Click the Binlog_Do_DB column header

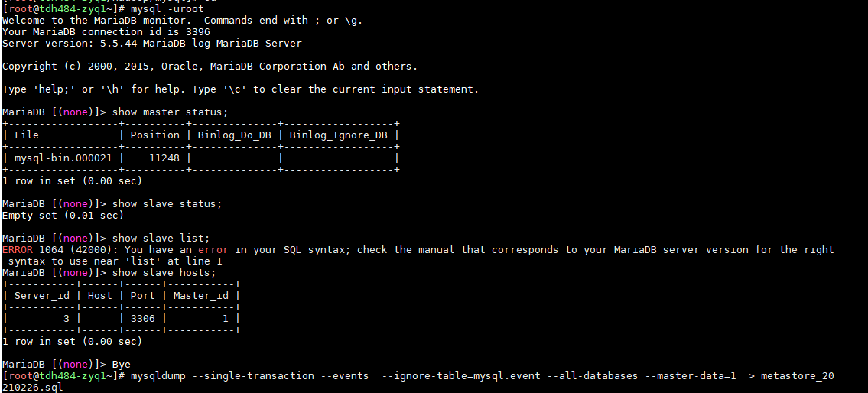(x=234, y=135)
